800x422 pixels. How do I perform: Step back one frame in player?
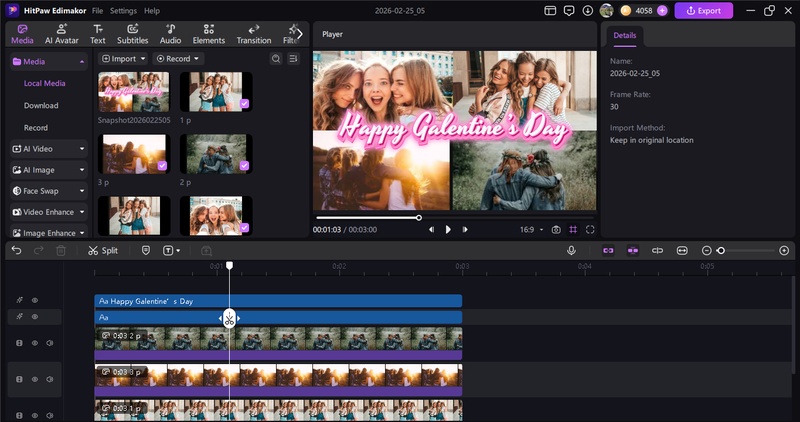click(432, 230)
